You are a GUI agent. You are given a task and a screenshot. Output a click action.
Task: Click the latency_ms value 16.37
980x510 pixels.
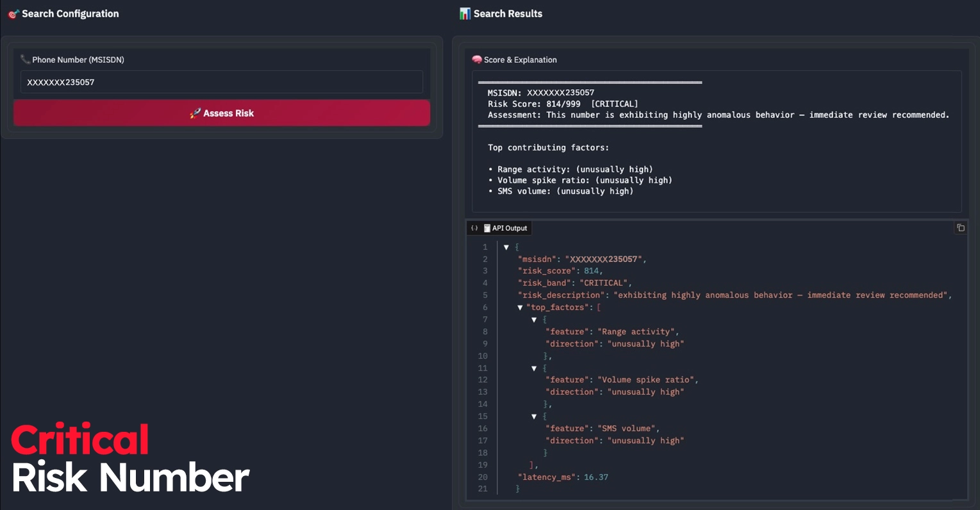(596, 477)
